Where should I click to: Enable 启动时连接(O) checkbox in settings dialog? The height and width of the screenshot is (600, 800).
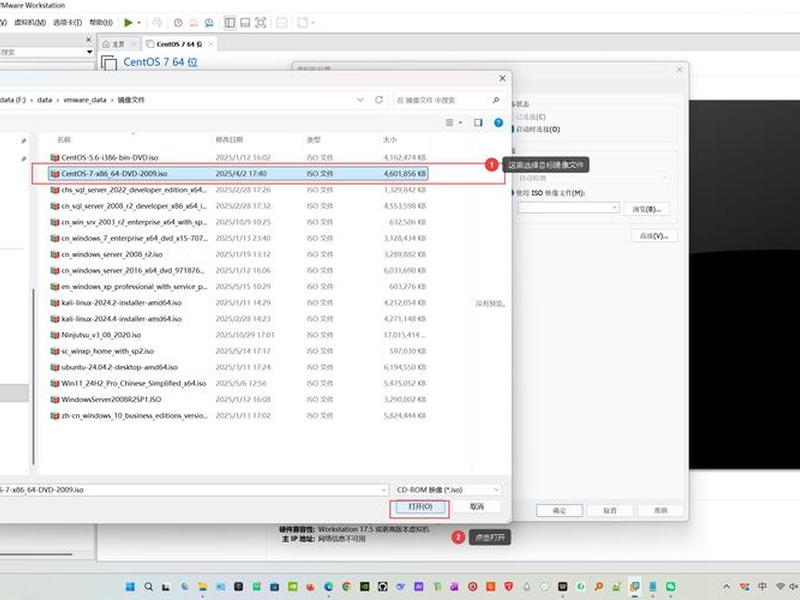[x=536, y=130]
